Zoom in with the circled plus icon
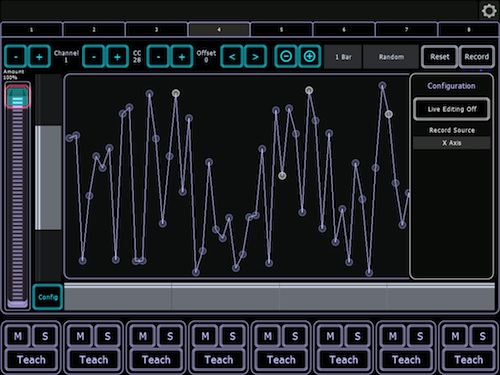The height and width of the screenshot is (375, 500). [x=310, y=57]
